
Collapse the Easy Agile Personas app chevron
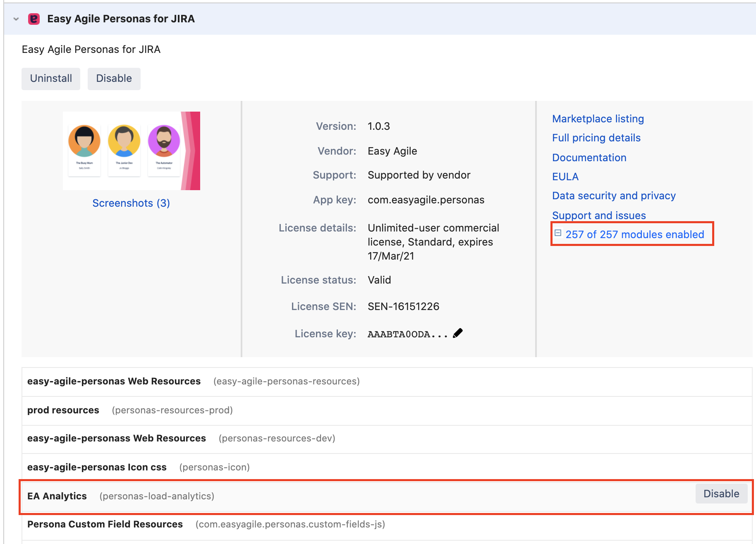pyautogui.click(x=16, y=19)
